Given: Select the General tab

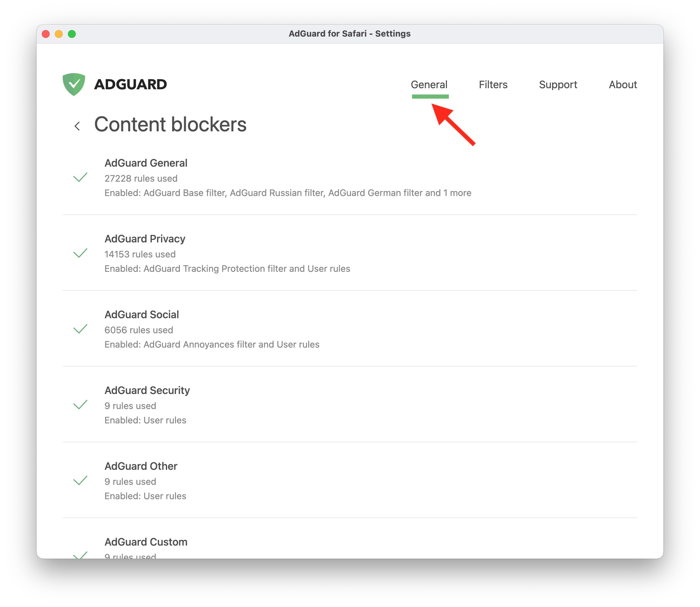Looking at the screenshot, I should pyautogui.click(x=429, y=85).
